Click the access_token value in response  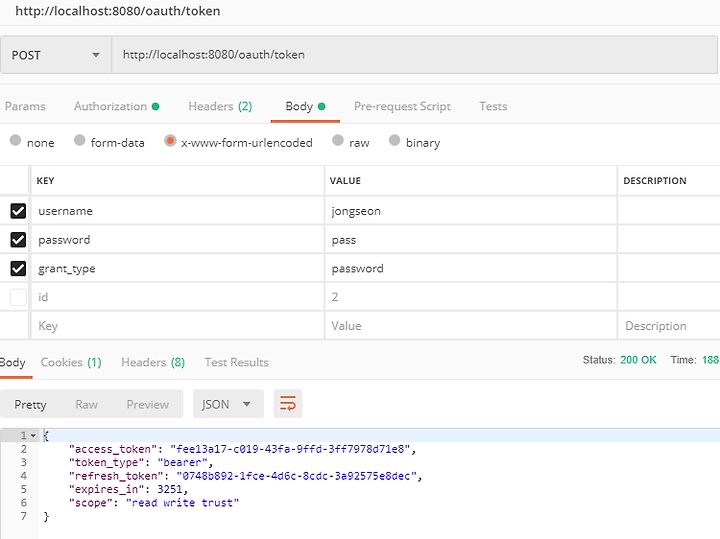(x=290, y=449)
